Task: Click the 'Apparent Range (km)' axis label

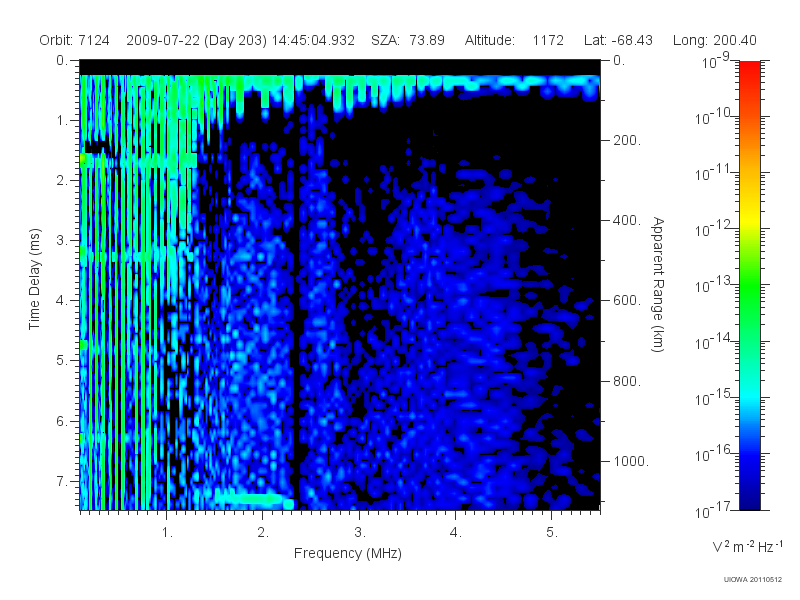Action: click(x=658, y=284)
